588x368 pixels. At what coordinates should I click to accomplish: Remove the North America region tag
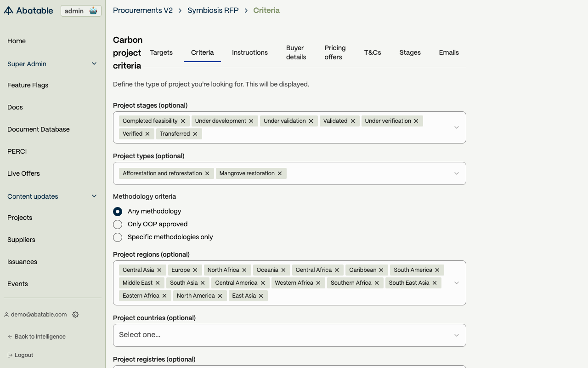pyautogui.click(x=220, y=296)
